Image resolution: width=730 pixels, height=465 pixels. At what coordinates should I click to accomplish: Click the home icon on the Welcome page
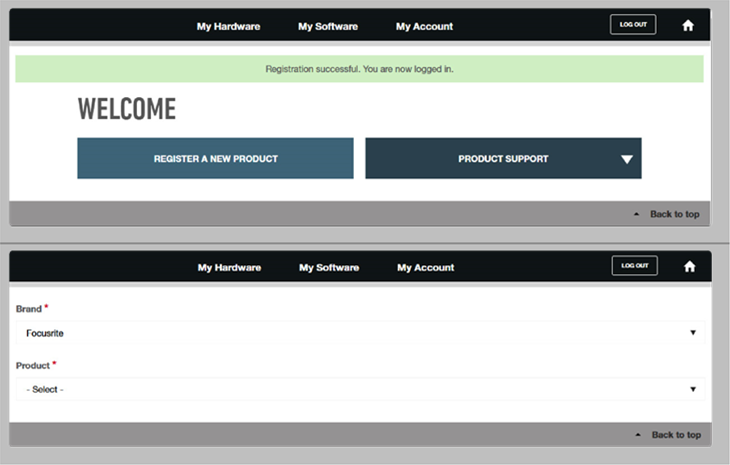[x=688, y=26]
